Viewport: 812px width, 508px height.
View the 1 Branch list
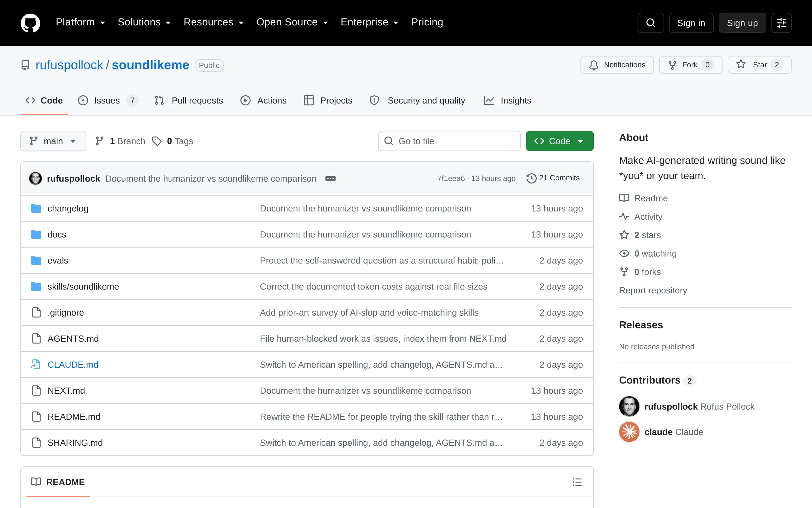(x=120, y=141)
